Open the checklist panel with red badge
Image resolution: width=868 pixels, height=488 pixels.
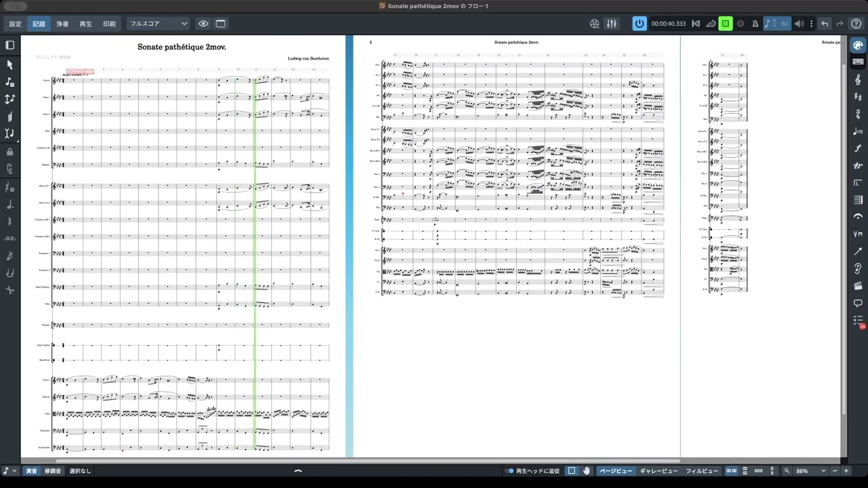coord(859,321)
